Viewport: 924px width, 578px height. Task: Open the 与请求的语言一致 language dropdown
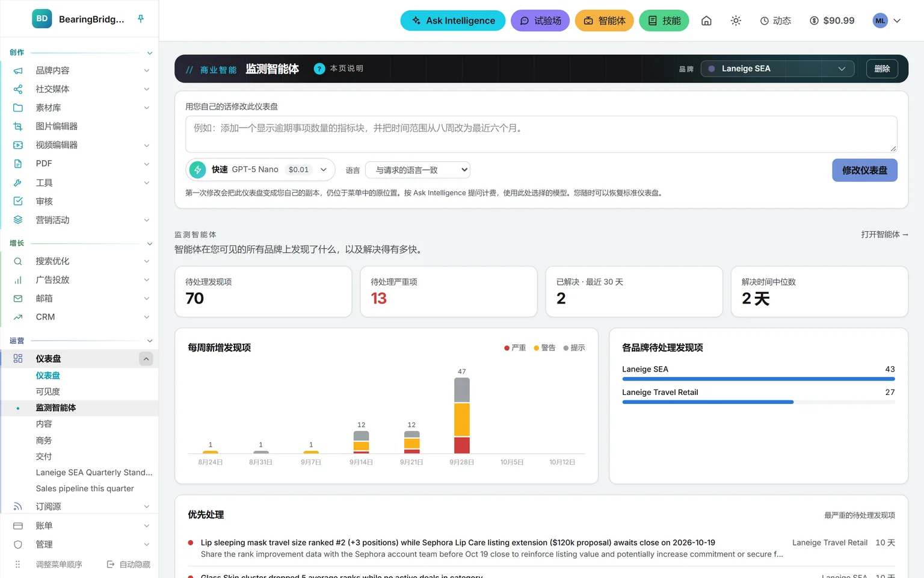point(418,170)
